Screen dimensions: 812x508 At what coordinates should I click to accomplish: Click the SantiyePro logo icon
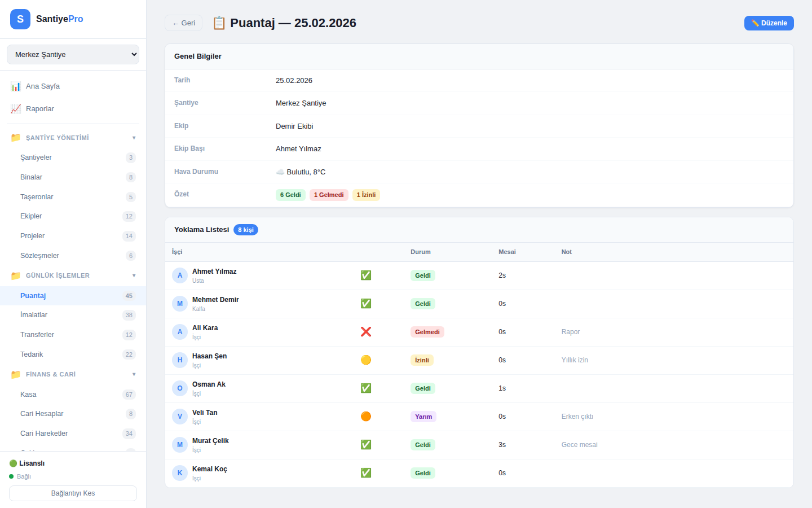(20, 19)
